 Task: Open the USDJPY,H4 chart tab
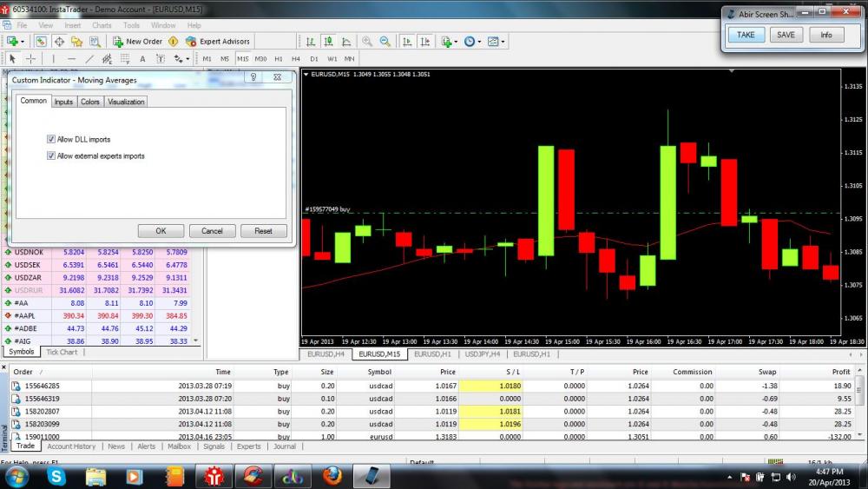[483, 354]
